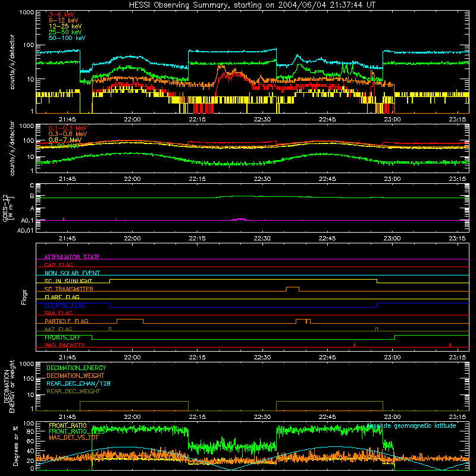
Task: Click the GAP_FLAG label
Action: click(58, 265)
